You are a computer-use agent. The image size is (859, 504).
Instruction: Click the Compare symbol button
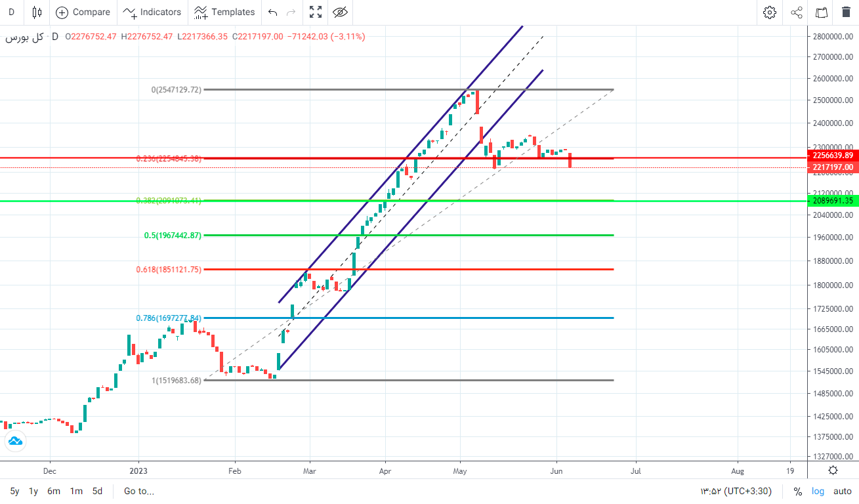coord(83,12)
